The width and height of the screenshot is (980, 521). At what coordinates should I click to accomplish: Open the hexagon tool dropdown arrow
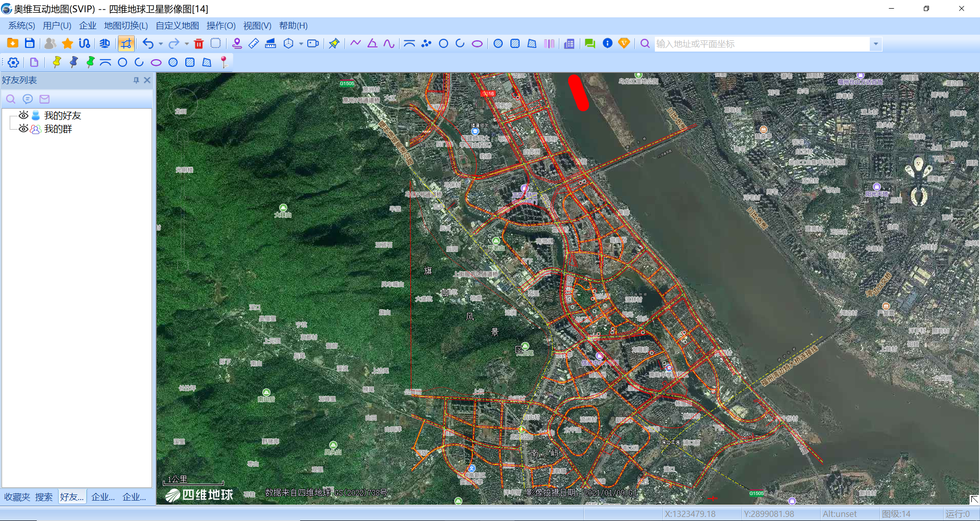(x=300, y=43)
